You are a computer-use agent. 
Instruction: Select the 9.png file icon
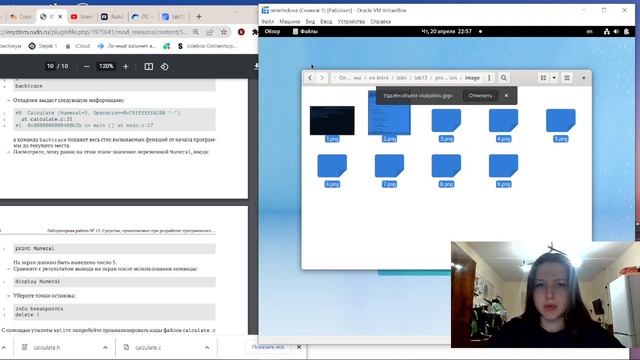pyautogui.click(x=503, y=166)
